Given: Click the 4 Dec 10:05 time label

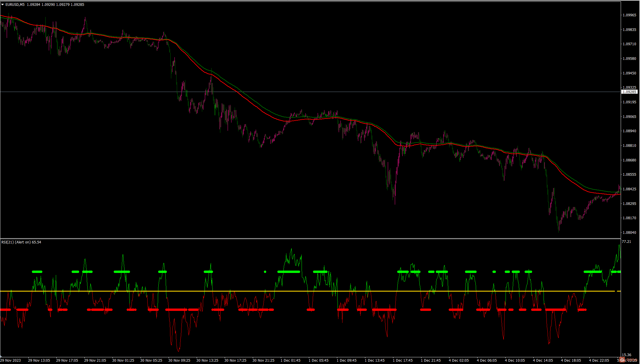Looking at the screenshot, I should [515, 360].
